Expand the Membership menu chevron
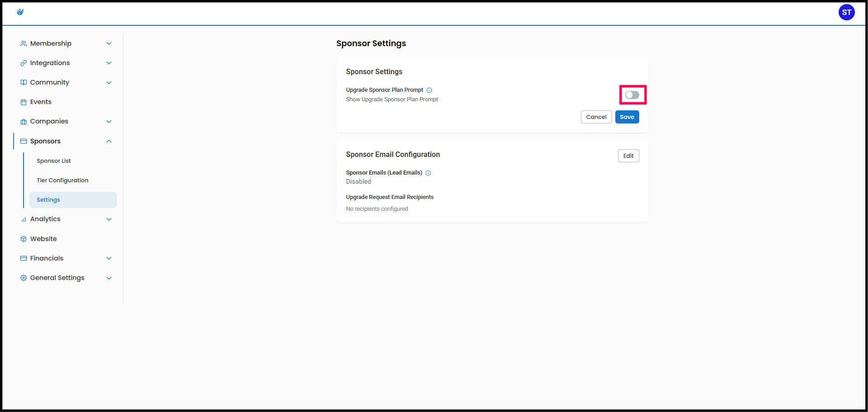Screen dimensions: 868x412 (109, 43)
